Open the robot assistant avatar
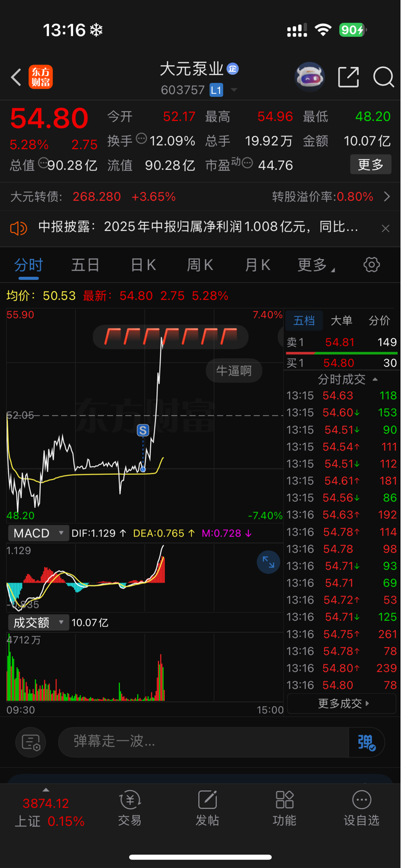Image resolution: width=401 pixels, height=868 pixels. click(310, 77)
